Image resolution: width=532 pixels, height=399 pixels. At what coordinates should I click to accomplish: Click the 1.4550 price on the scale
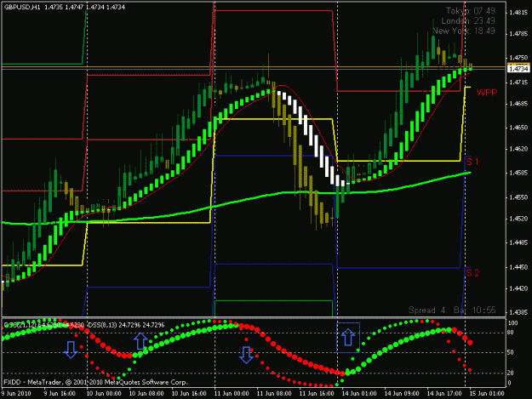518,197
